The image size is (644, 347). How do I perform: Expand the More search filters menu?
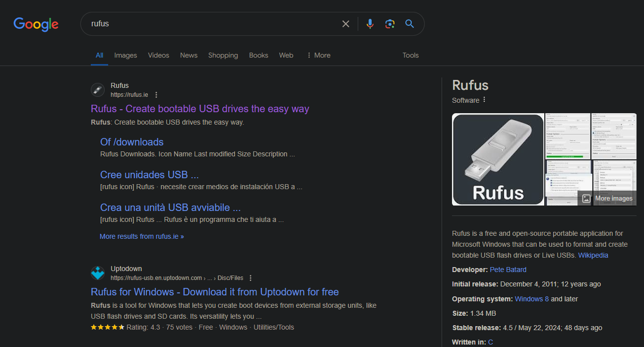pos(319,55)
